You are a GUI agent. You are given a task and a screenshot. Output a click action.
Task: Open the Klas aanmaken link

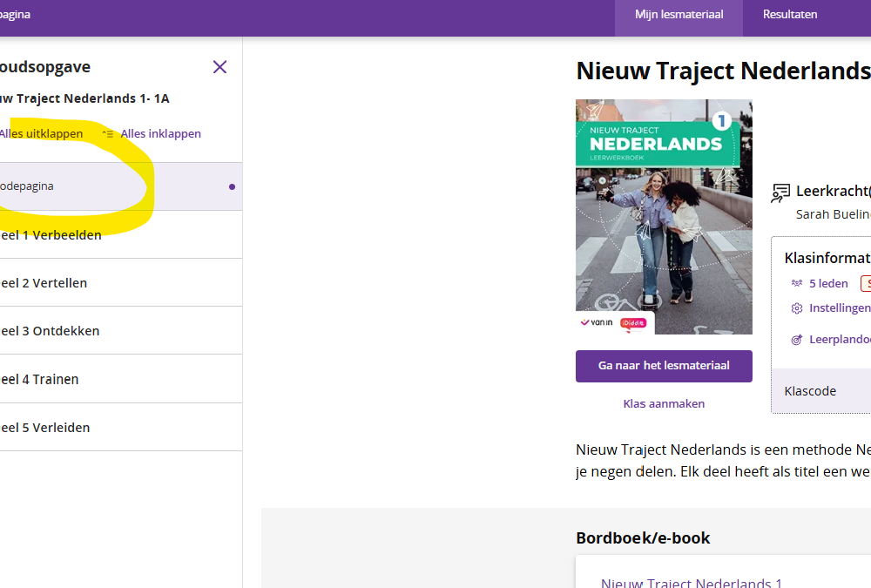pos(663,403)
